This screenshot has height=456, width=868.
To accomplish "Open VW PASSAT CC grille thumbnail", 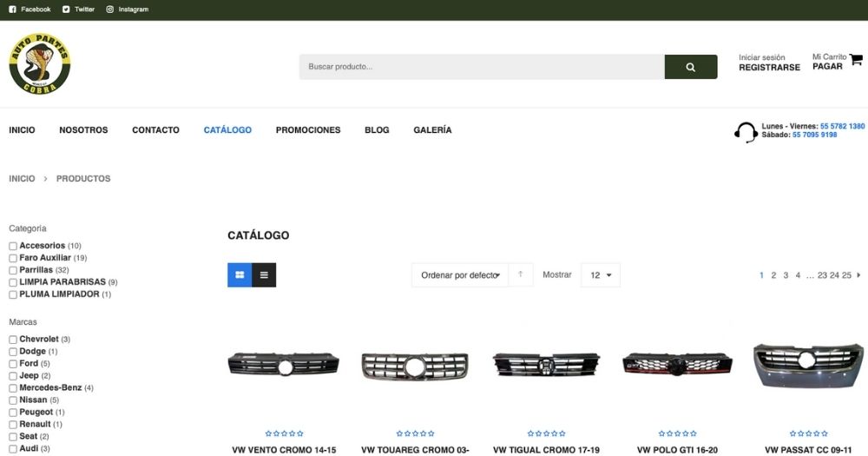I will point(809,367).
